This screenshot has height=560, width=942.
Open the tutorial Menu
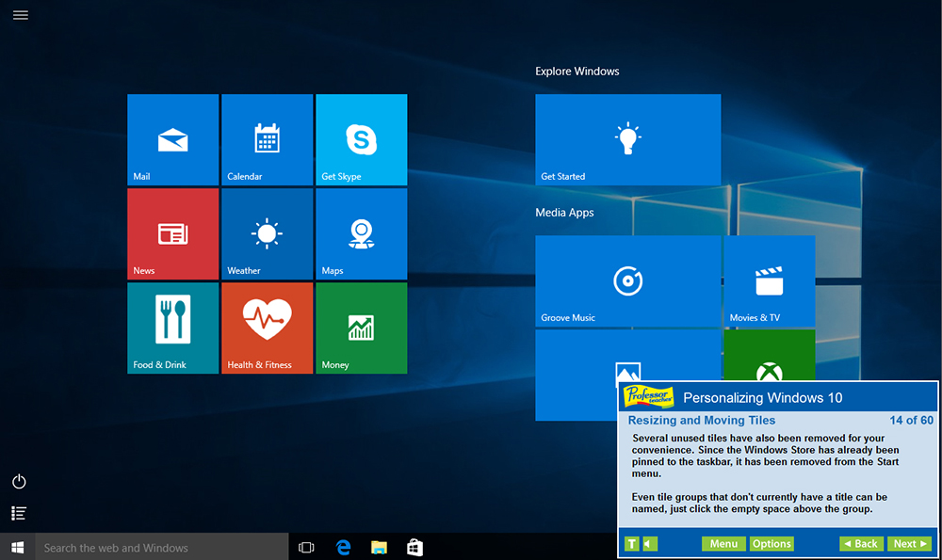[723, 543]
